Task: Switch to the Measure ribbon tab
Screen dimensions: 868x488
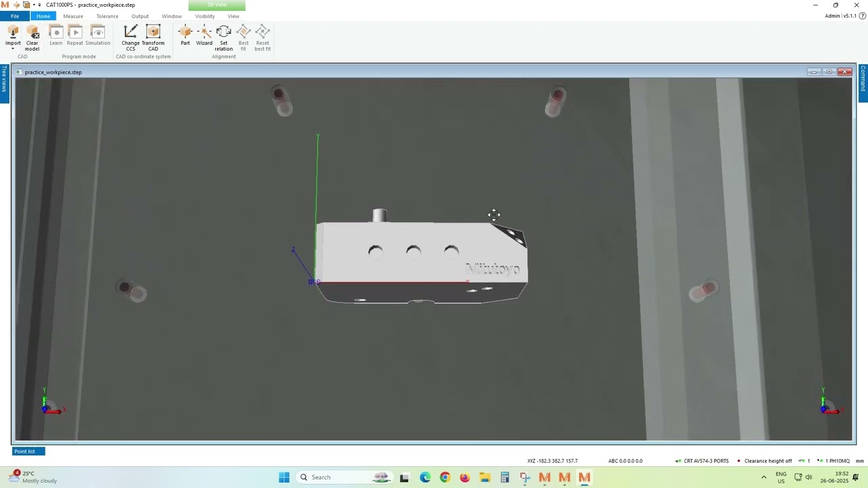Action: point(73,16)
